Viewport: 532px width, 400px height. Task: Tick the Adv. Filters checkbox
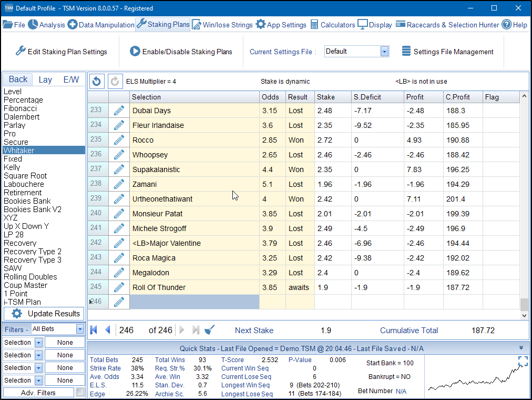point(80,393)
